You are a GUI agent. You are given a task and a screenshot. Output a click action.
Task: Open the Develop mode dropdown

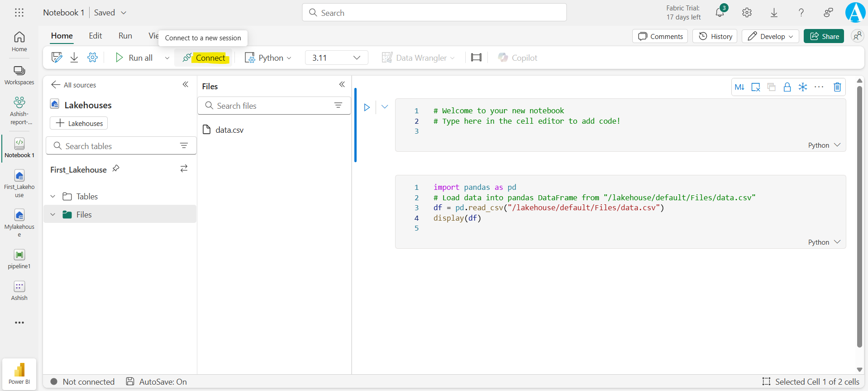(x=770, y=36)
